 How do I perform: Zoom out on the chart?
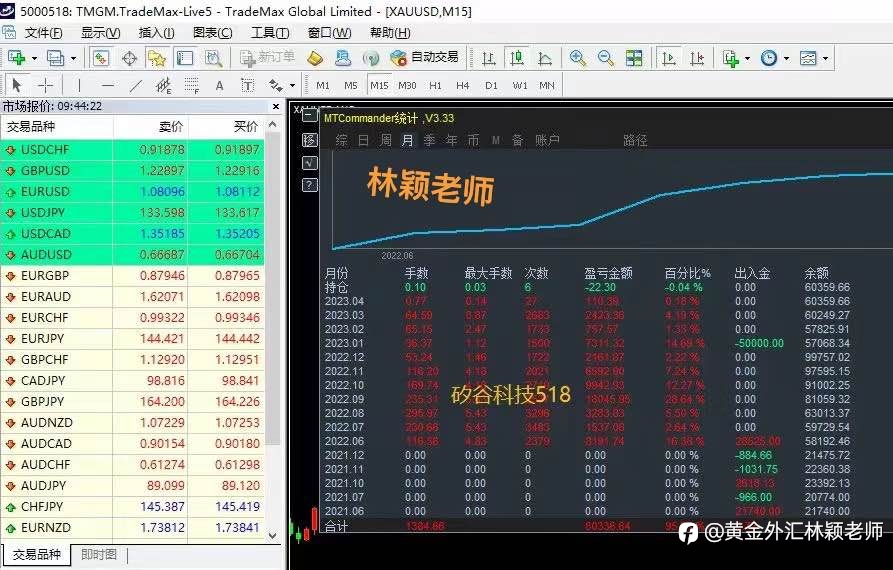[605, 58]
